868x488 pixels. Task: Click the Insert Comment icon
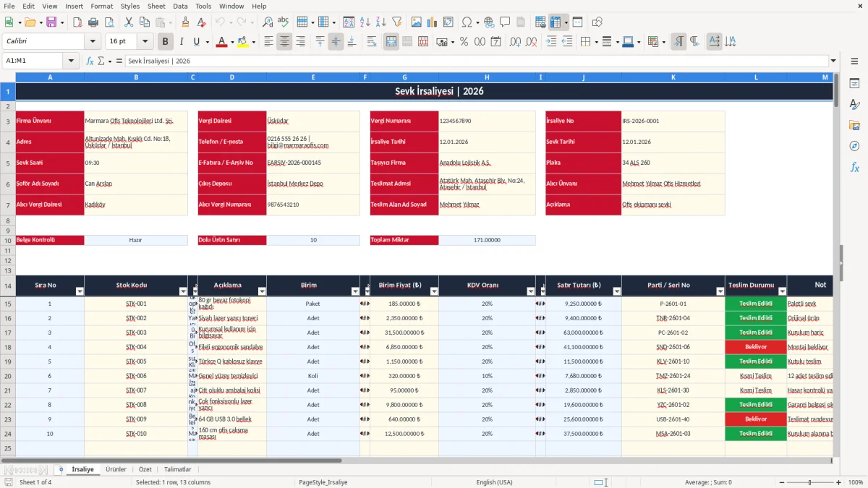[x=505, y=22]
